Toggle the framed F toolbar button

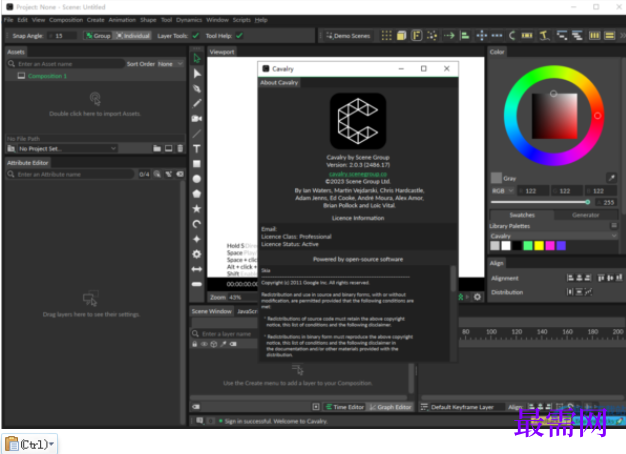coord(416,36)
